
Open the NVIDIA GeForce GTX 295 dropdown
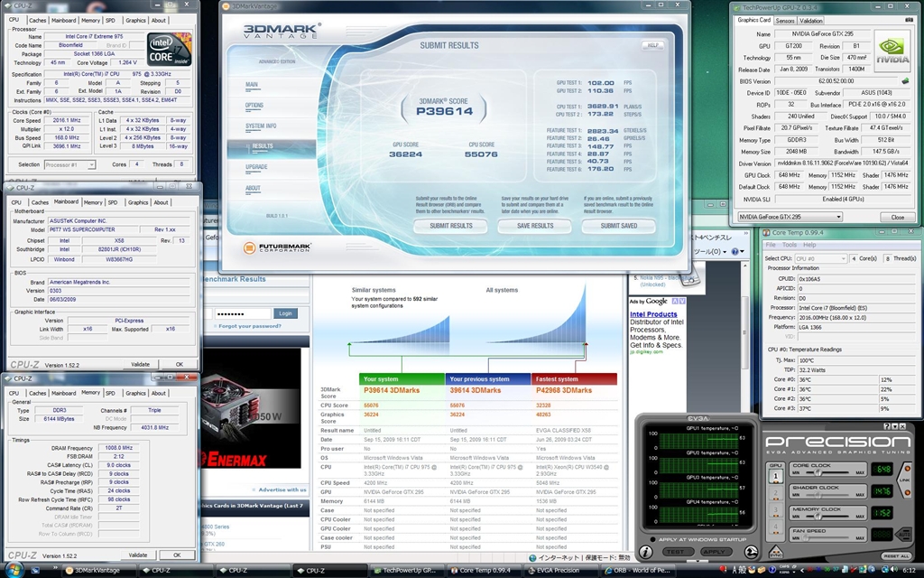point(790,217)
